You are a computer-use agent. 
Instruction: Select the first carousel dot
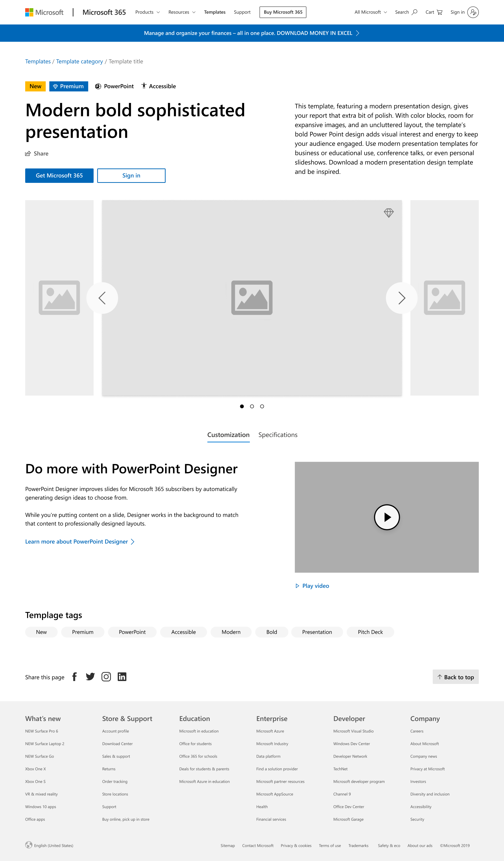point(242,406)
